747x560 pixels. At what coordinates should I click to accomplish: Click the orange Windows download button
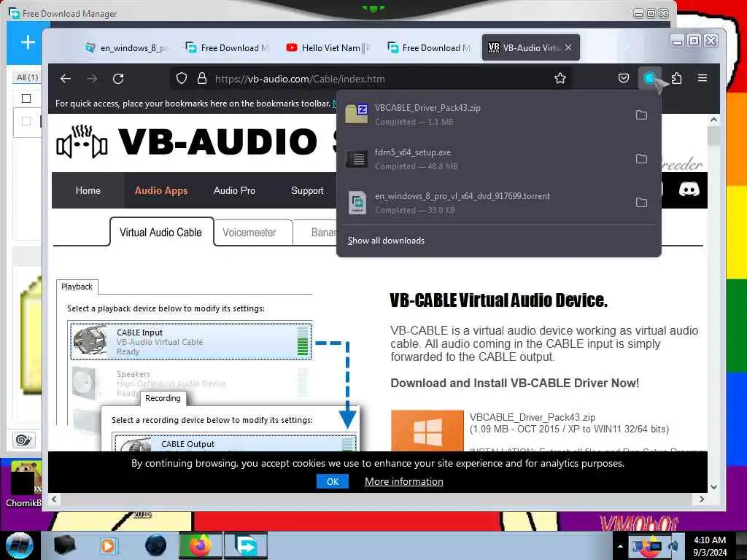(427, 430)
